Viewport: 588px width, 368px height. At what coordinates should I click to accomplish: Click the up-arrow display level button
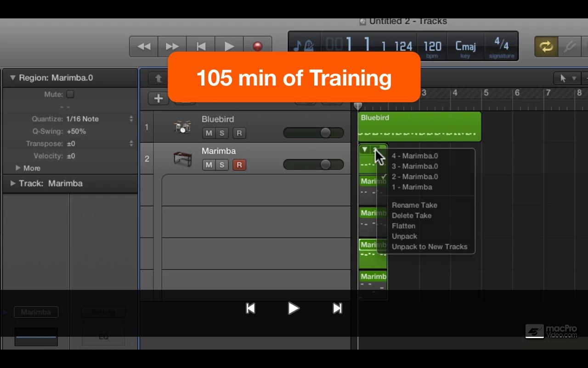tap(158, 79)
